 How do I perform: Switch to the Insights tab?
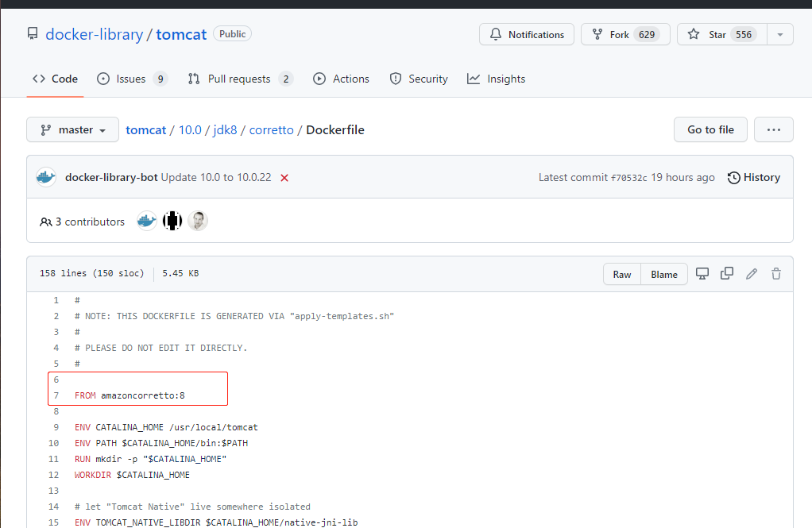point(496,79)
